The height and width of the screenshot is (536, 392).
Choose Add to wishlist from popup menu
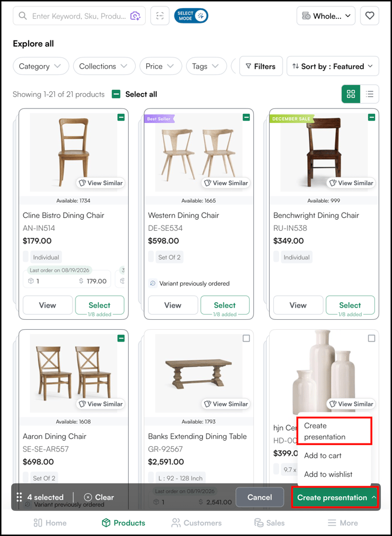(x=328, y=474)
